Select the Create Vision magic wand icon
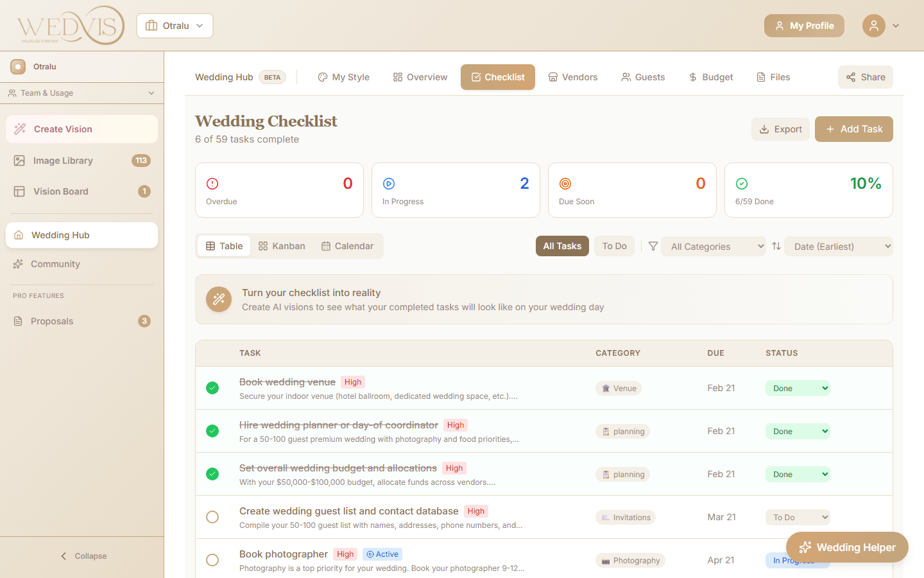This screenshot has width=924, height=578. point(20,129)
